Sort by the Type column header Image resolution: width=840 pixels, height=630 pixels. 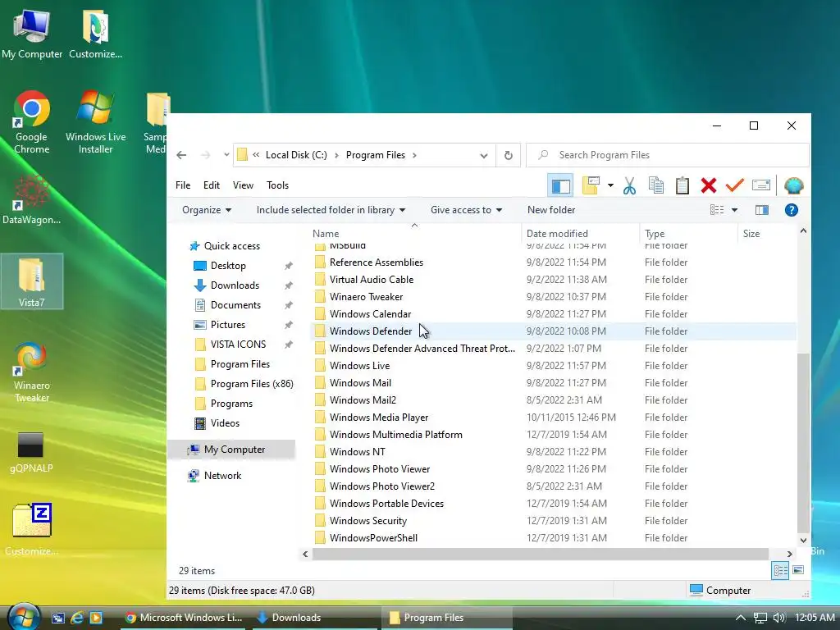688,234
